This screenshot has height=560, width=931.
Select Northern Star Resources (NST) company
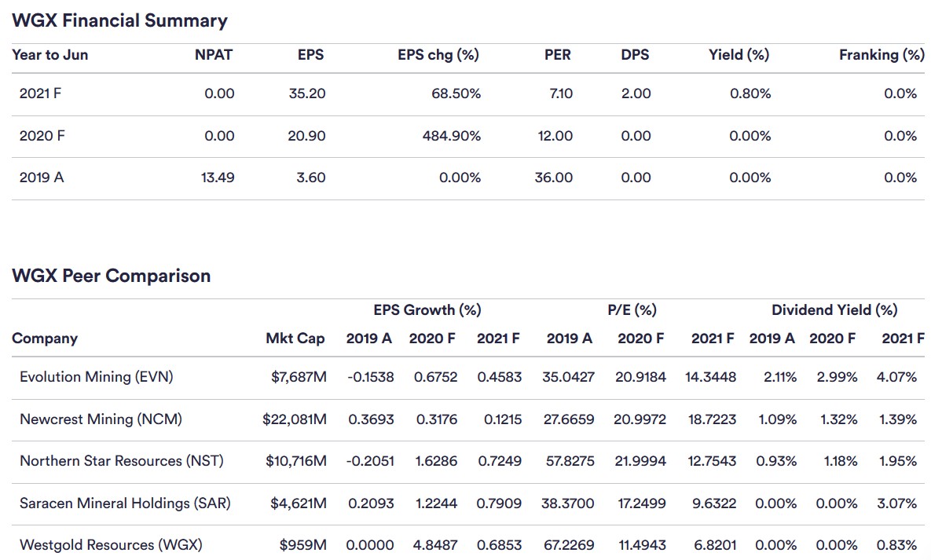point(121,461)
